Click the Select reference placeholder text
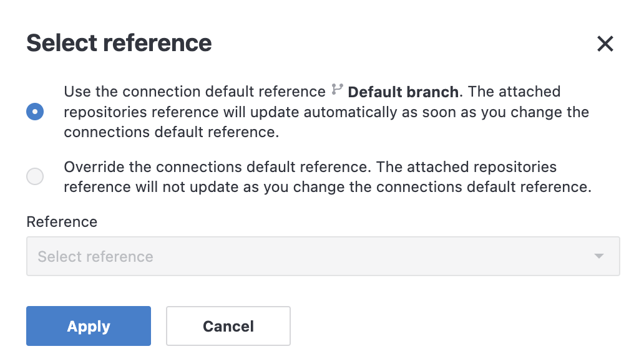This screenshot has width=644, height=364. [95, 256]
